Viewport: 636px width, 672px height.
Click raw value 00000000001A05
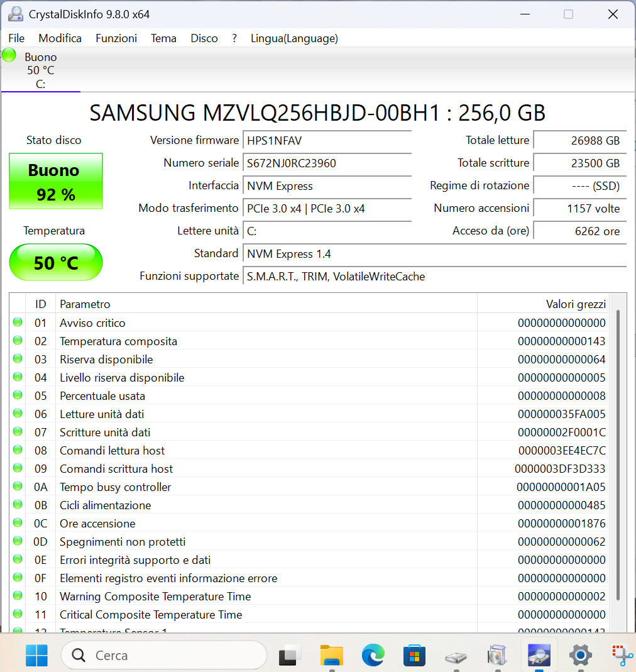click(561, 487)
